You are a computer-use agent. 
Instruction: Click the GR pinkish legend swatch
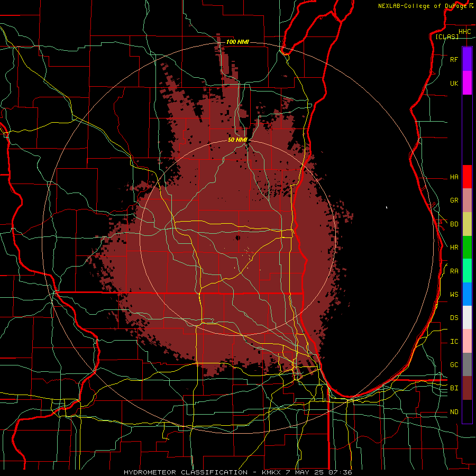pyautogui.click(x=467, y=200)
